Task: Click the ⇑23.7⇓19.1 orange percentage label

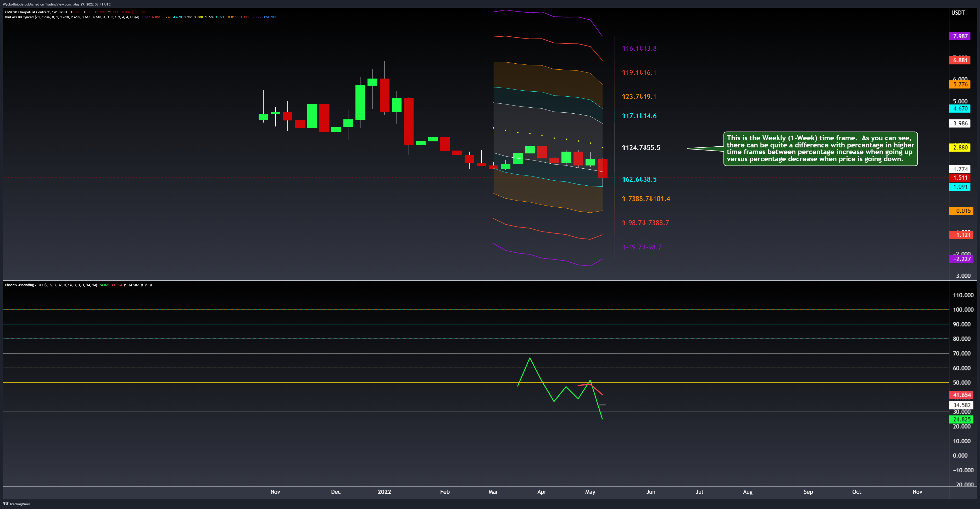Action: [639, 97]
